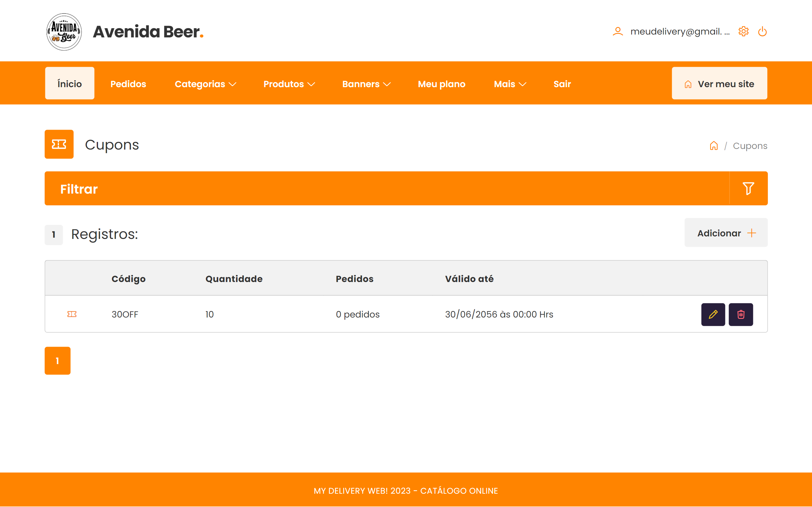Expand the Mais dropdown menu
The height and width of the screenshot is (507, 812).
(510, 84)
